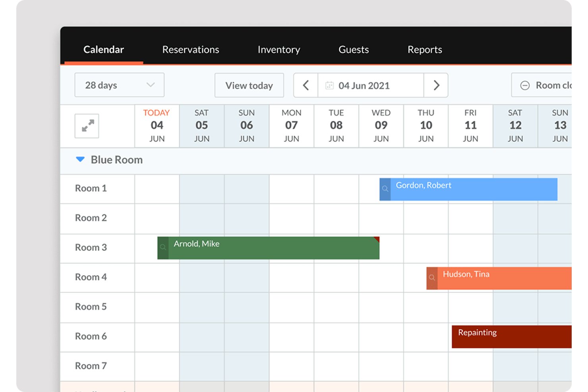588x392 pixels.
Task: Switch to the Calendar tab
Action: [104, 50]
